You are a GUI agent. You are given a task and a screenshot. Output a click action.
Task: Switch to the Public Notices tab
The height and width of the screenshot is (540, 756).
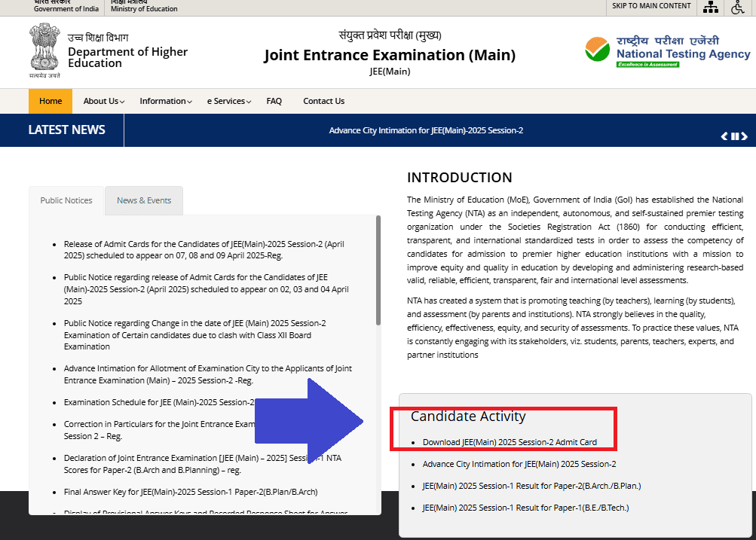point(66,200)
